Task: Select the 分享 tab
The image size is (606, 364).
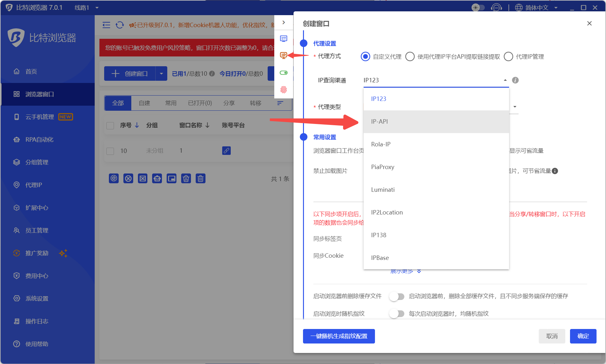Action: click(x=229, y=103)
